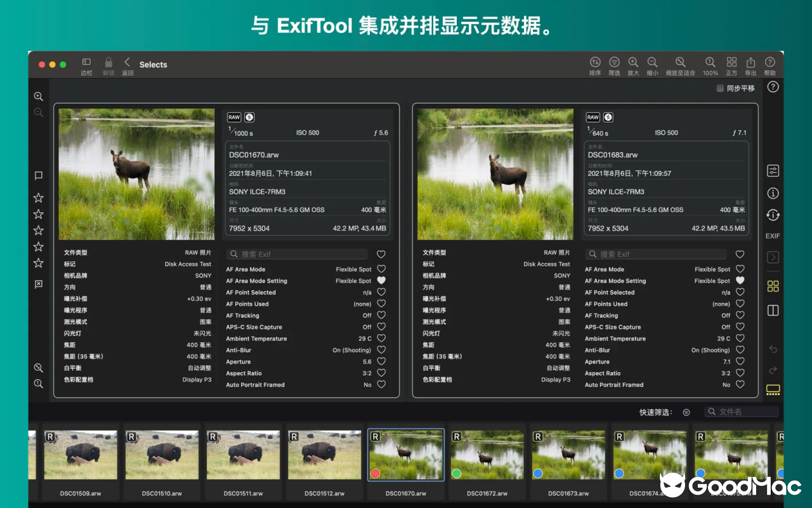Click the RAW badge on DSC01670 panel
Image resolution: width=812 pixels, height=508 pixels.
coord(234,117)
